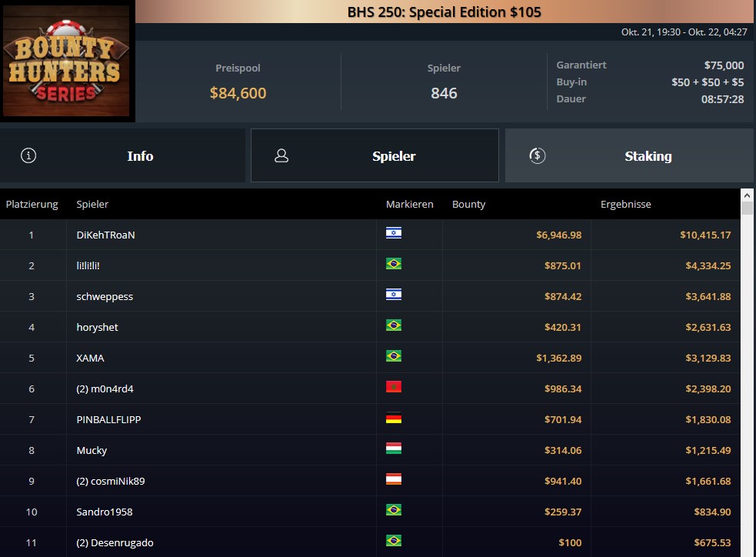This screenshot has width=756, height=557.
Task: Switch to the Spieler tab
Action: click(375, 155)
